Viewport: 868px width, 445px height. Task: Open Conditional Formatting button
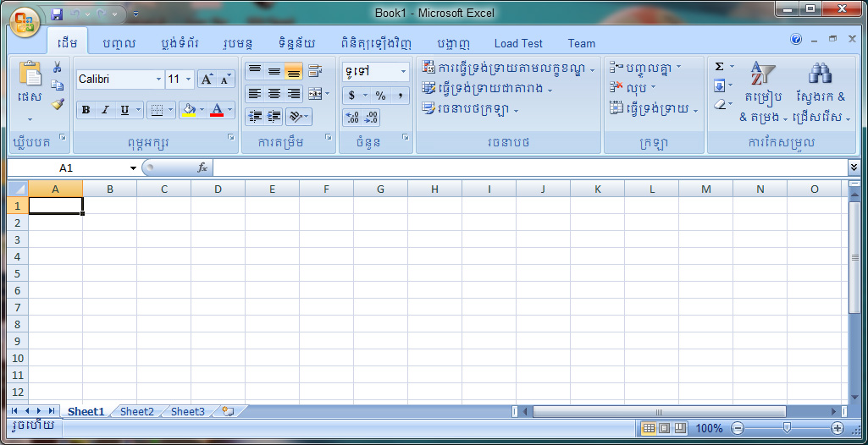[508, 69]
